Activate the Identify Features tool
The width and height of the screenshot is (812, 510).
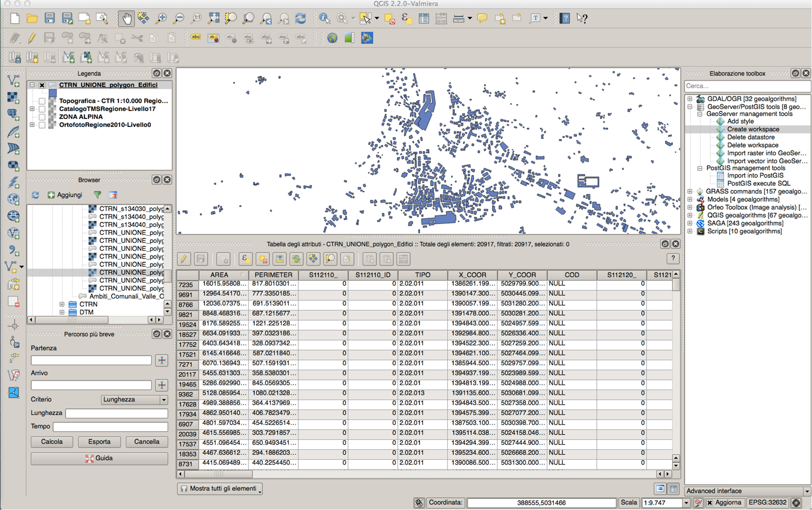pos(324,18)
